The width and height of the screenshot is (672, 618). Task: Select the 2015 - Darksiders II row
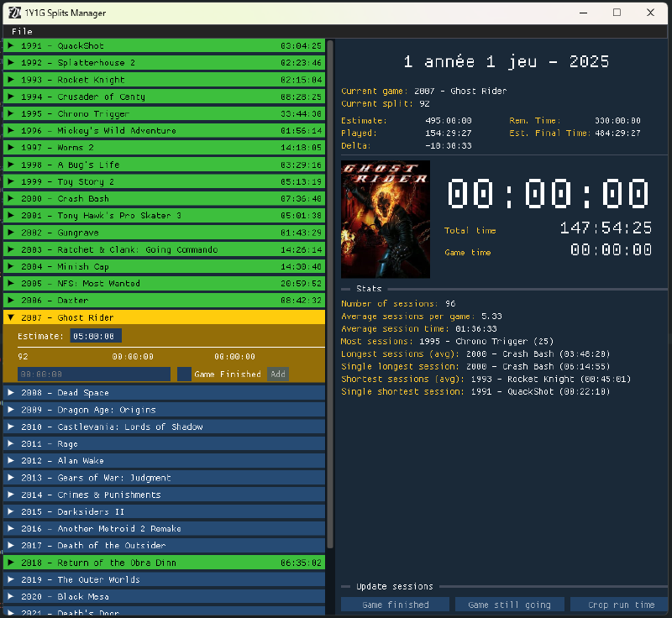[x=164, y=511]
